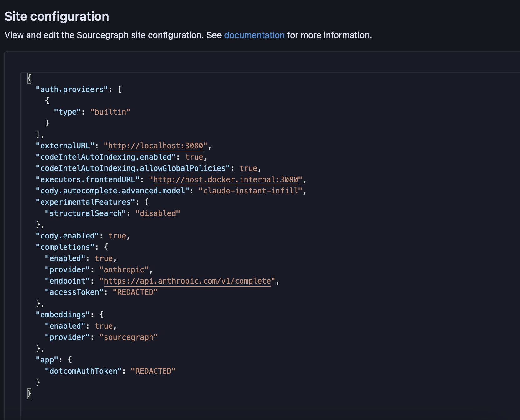The height and width of the screenshot is (420, 520).
Task: Open the executors.frontendURL host.docker.internal link
Action: click(x=226, y=179)
